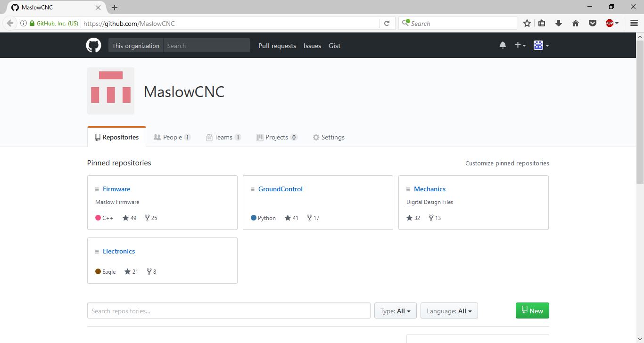The height and width of the screenshot is (343, 644).
Task: Open the bookmarks list icon
Action: (542, 23)
